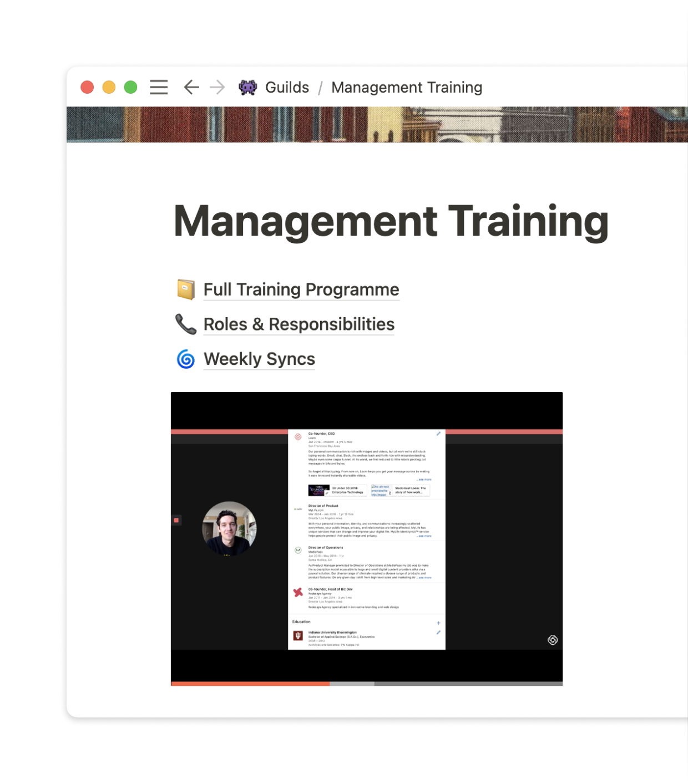Image resolution: width=688 pixels, height=784 pixels.
Task: Open the Weekly Syncs page
Action: click(259, 359)
